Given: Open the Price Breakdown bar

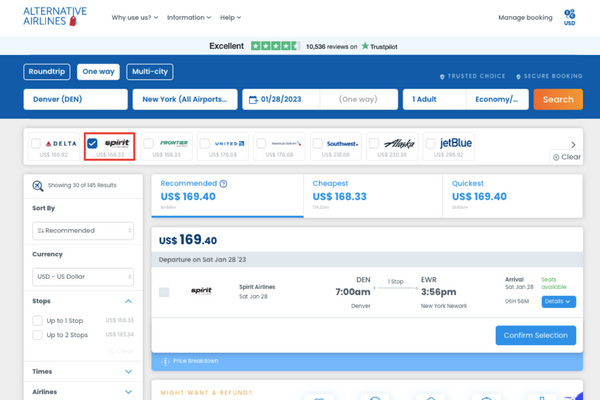Looking at the screenshot, I should pyautogui.click(x=367, y=361).
